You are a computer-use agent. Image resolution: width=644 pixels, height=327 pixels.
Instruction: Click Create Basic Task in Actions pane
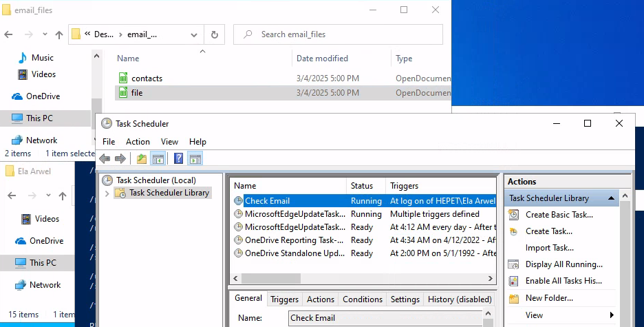tap(559, 215)
